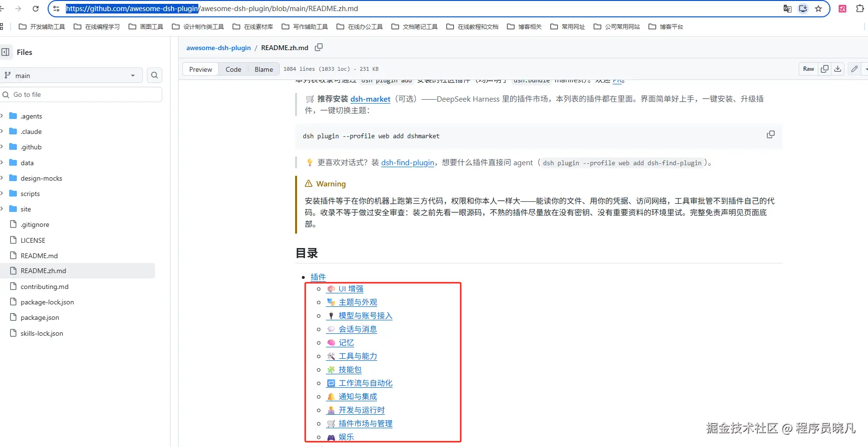This screenshot has width=868, height=447.
Task: Open the 在线素材库 bookmark folder
Action: coord(253,26)
